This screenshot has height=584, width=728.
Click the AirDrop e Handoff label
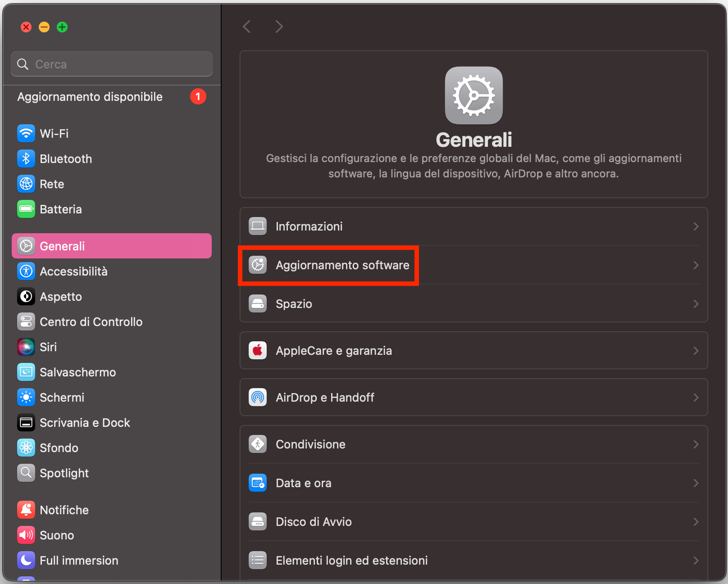click(x=325, y=398)
